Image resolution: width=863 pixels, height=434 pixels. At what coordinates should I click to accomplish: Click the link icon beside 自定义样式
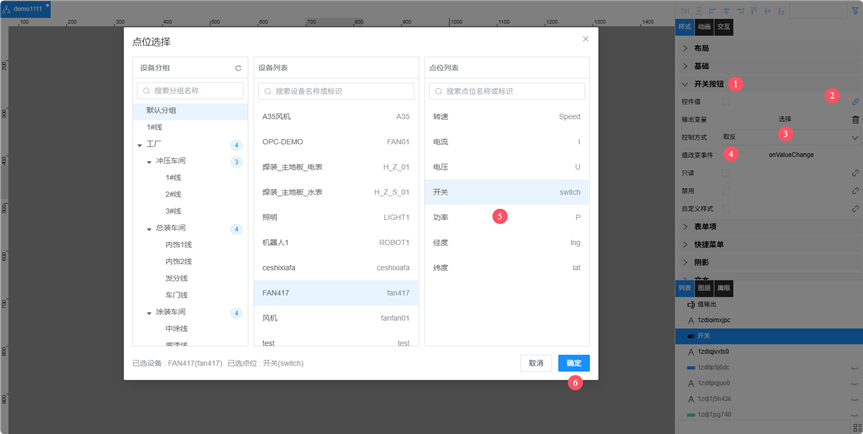pyautogui.click(x=855, y=209)
